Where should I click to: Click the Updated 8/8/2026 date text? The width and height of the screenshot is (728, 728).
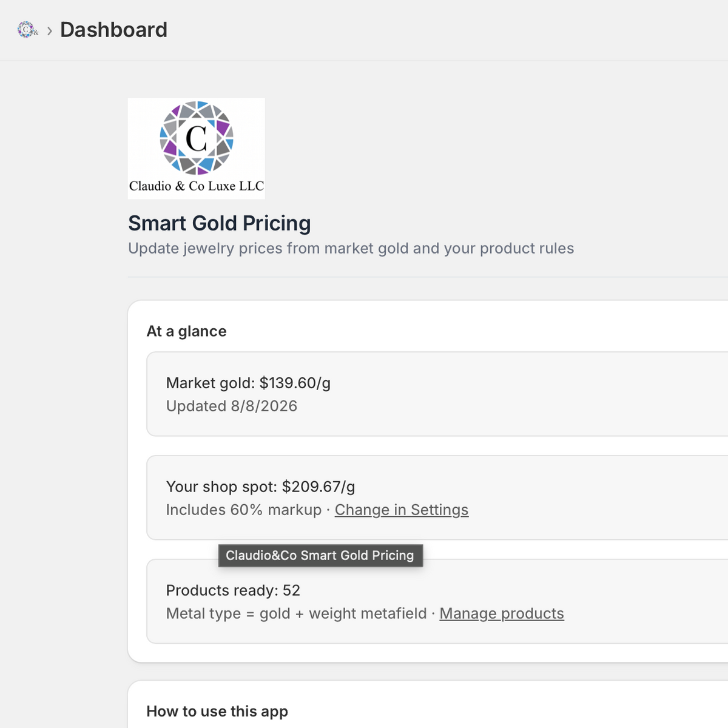point(232,406)
